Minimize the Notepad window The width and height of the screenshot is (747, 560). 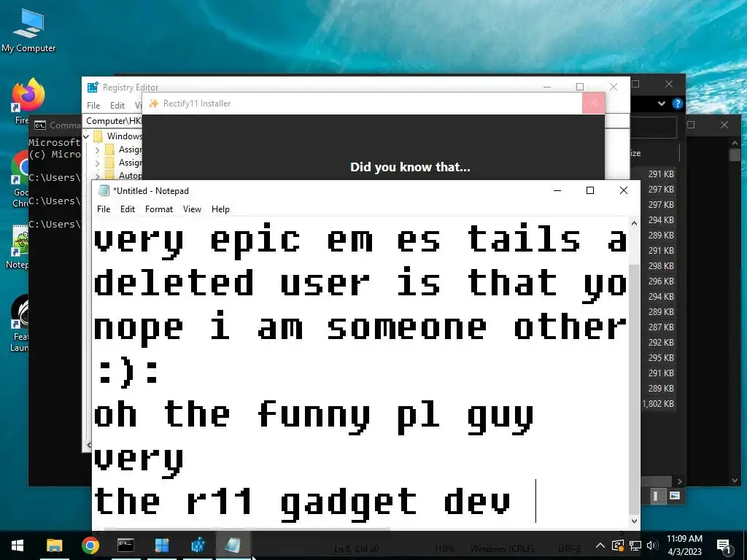557,190
